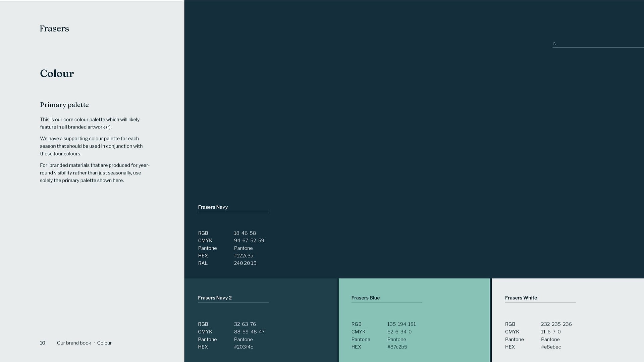Click the Frasers Navy swatch label

click(x=213, y=207)
